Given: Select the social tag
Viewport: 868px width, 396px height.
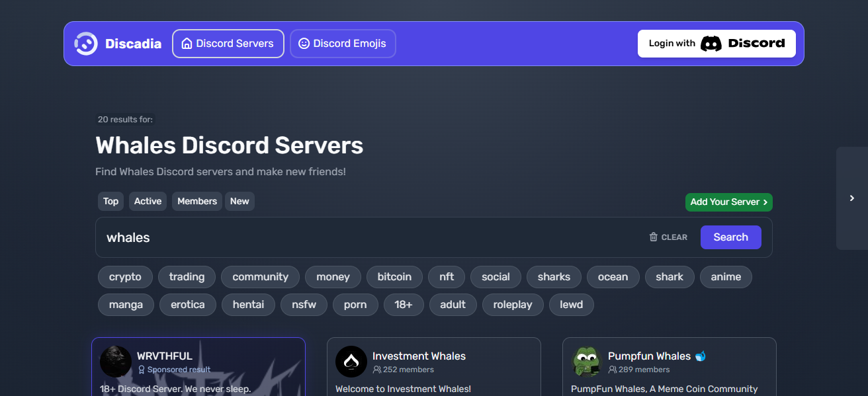Looking at the screenshot, I should click(x=496, y=277).
